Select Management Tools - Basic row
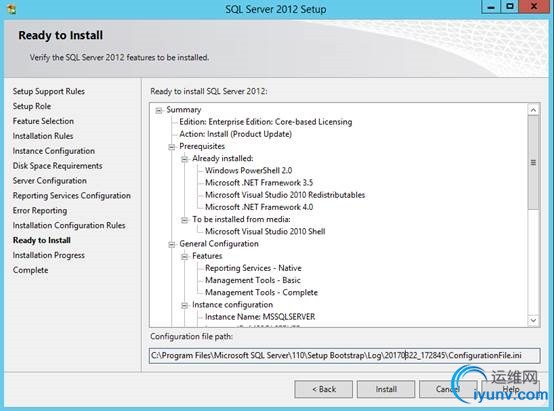 pos(253,280)
